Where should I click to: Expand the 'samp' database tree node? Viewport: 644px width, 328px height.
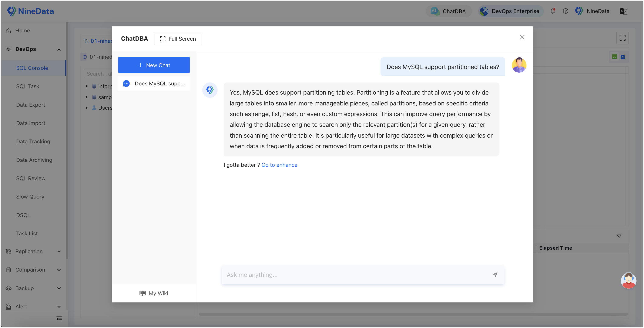tap(87, 97)
